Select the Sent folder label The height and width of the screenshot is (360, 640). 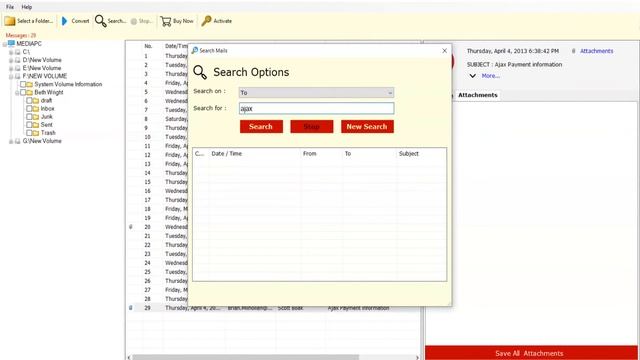[47, 125]
